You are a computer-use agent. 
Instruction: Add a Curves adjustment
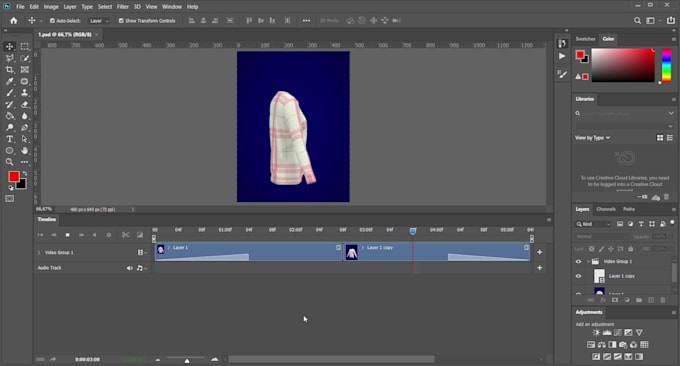(x=618, y=333)
